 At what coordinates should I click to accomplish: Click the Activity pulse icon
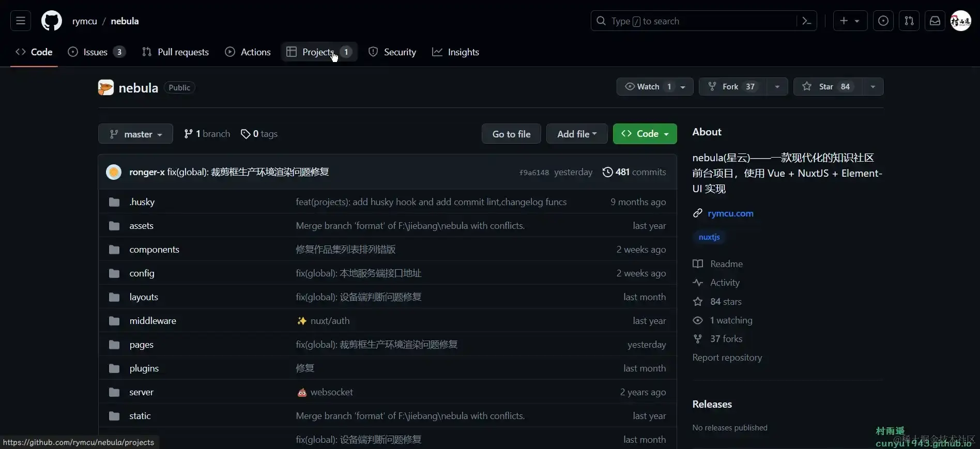[698, 283]
